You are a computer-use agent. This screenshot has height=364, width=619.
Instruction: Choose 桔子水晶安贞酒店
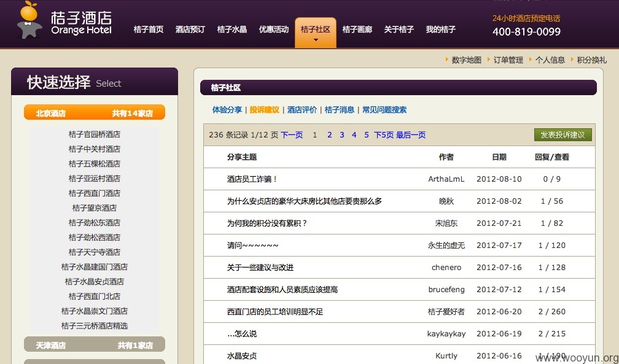[95, 282]
